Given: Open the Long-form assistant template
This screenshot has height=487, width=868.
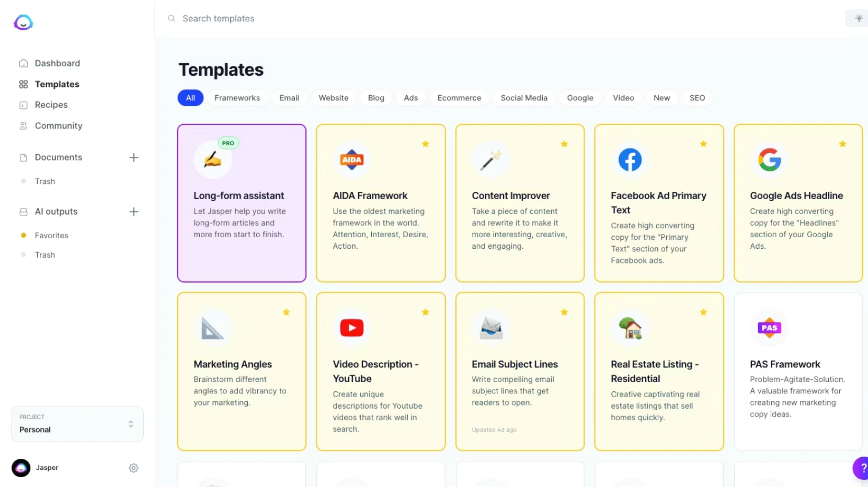Looking at the screenshot, I should 241,203.
